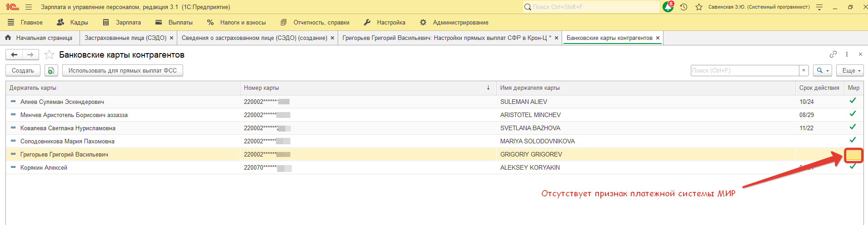Toggle Мир checkmark for Алиев Сулеман
868x225 pixels.
click(853, 101)
